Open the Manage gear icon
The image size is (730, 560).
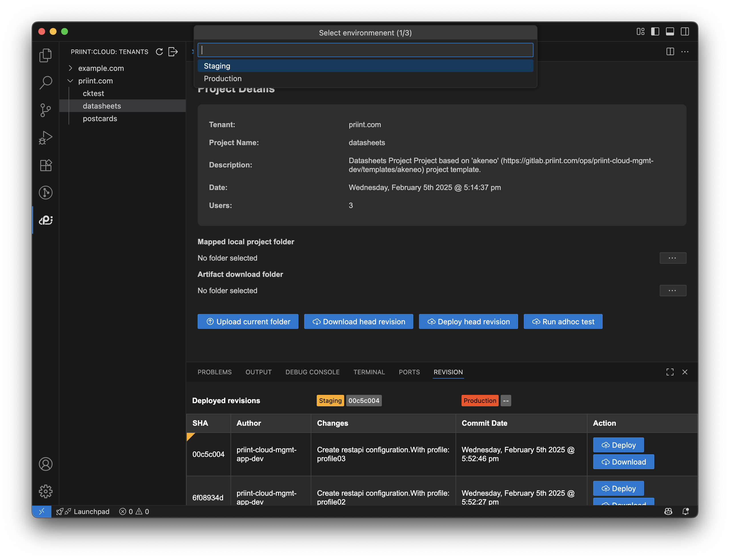click(46, 491)
